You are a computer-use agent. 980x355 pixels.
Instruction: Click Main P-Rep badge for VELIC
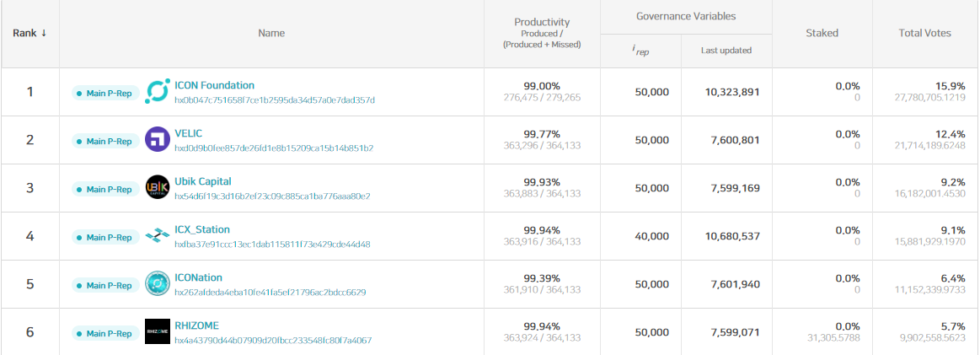pos(105,142)
